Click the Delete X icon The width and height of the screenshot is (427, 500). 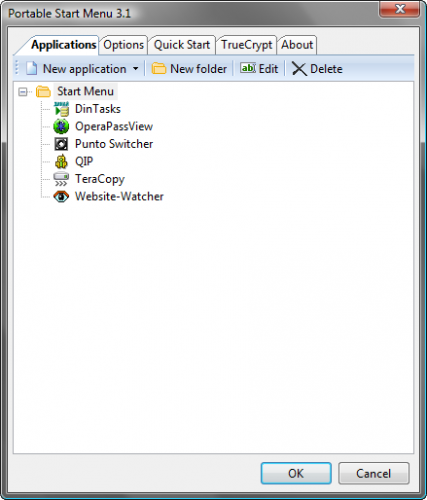click(299, 69)
